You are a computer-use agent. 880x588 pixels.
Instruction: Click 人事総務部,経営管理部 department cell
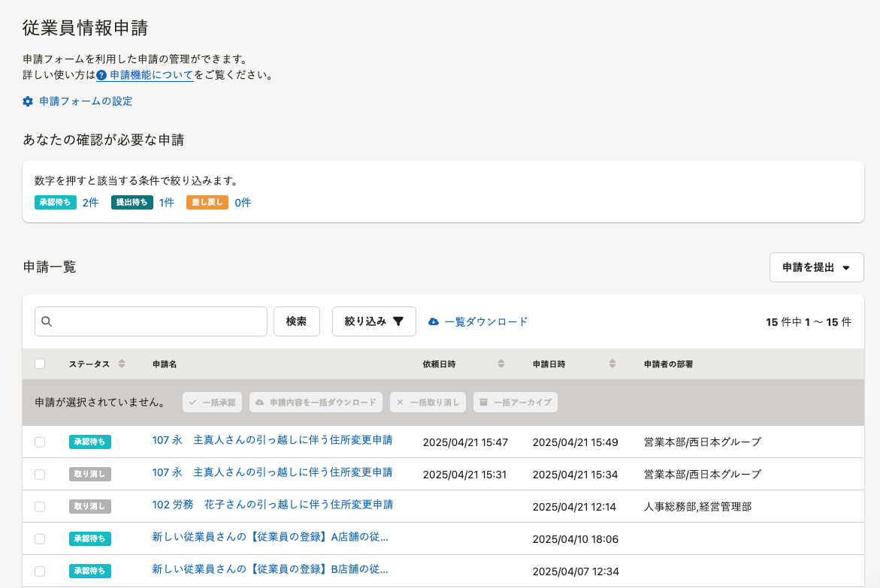pyautogui.click(x=697, y=507)
